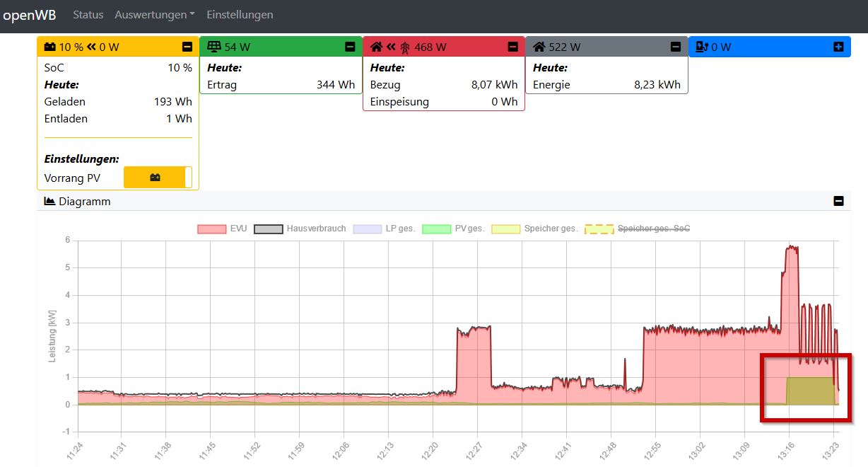Image resolution: width=868 pixels, height=467 pixels.
Task: Click the solar panel icon in the green card
Action: tap(213, 47)
